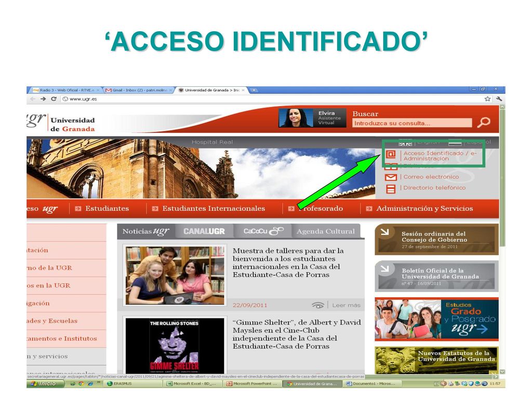Switch to Gmail Inbox tab
The height and width of the screenshot is (399, 532).
[x=137, y=90]
